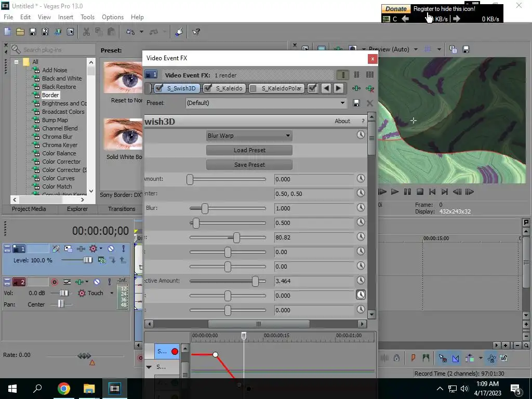This screenshot has height=399, width=532.
Task: Click the What's This help icon
Action: tap(196, 32)
